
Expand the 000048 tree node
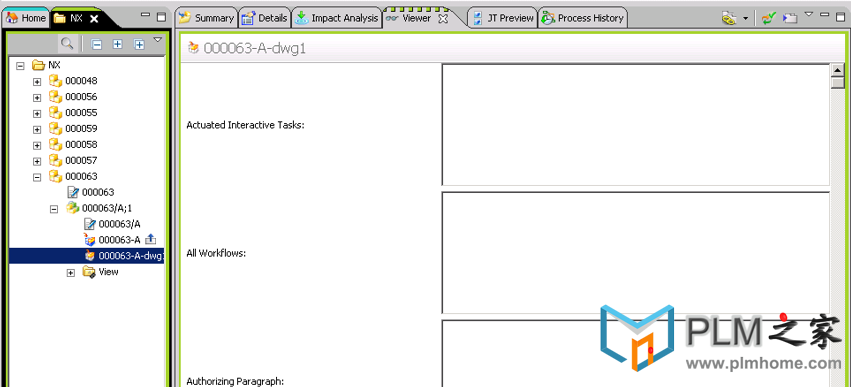click(x=37, y=81)
